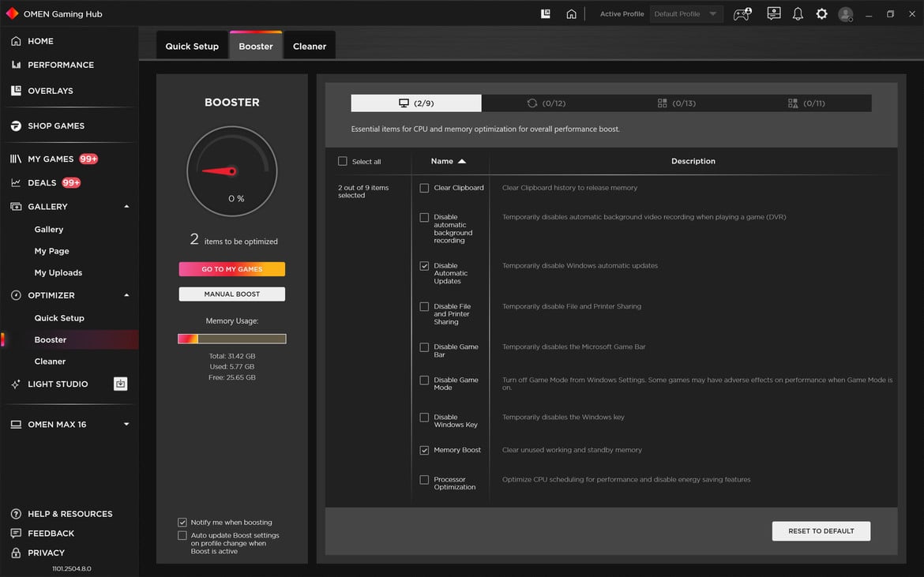924x577 pixels.
Task: Toggle the Select all checkbox
Action: pyautogui.click(x=343, y=161)
